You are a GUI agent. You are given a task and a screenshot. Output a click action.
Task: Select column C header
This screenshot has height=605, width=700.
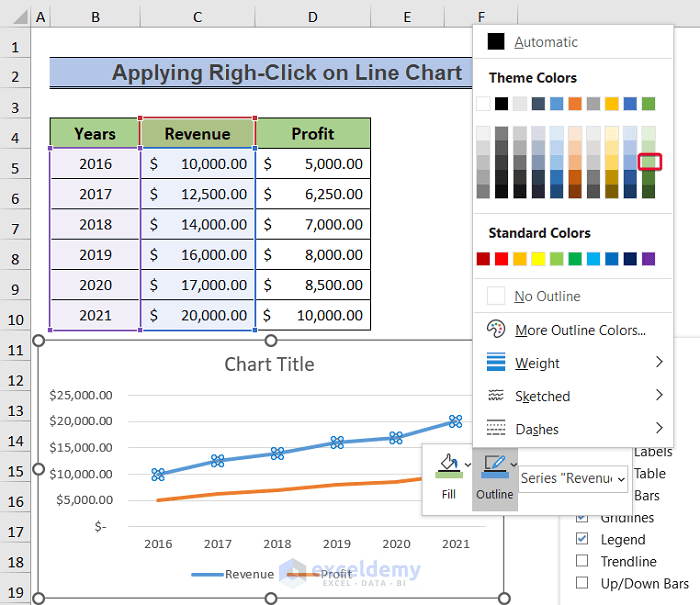point(197,17)
